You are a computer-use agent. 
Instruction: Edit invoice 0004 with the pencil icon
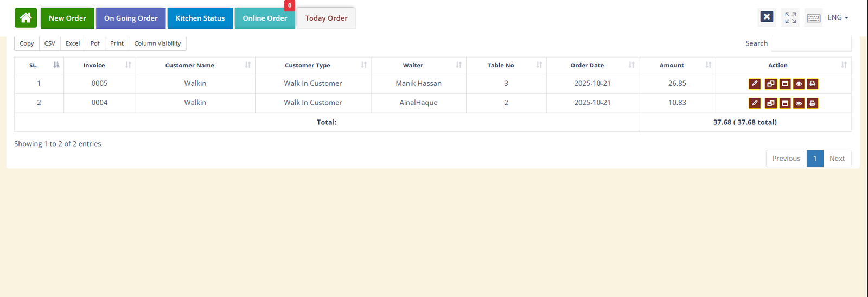point(754,103)
